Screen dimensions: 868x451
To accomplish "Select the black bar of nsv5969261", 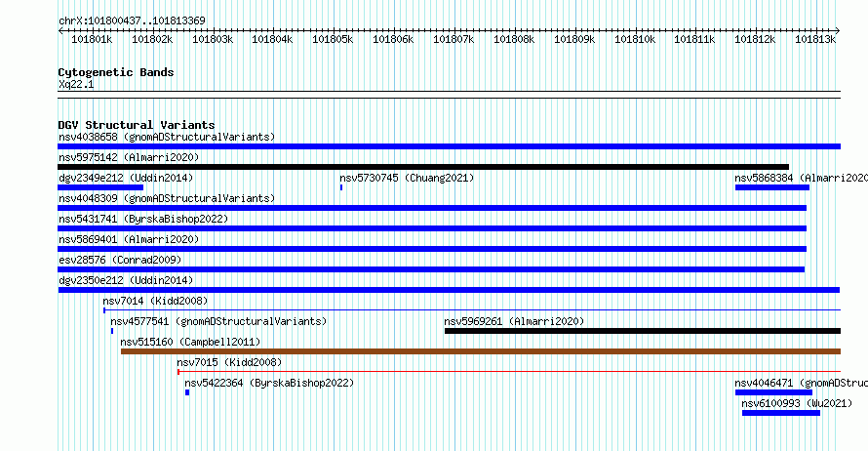I will [x=642, y=331].
